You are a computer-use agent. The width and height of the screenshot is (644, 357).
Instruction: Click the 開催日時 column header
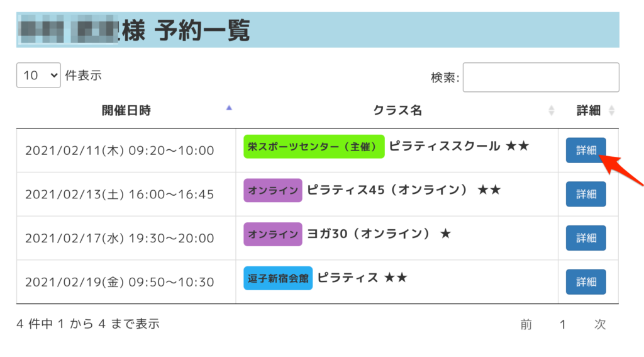coord(126,111)
